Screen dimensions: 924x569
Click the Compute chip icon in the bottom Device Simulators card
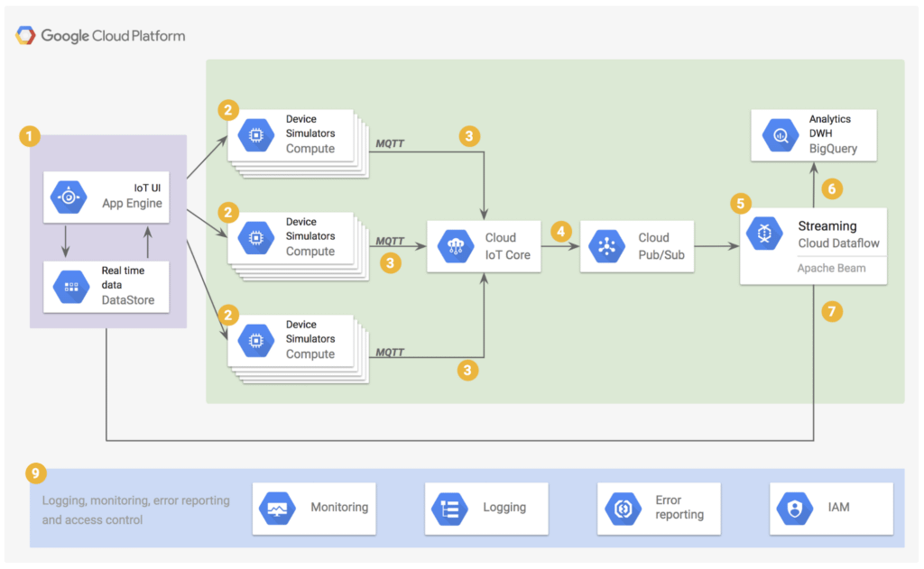[x=255, y=341]
